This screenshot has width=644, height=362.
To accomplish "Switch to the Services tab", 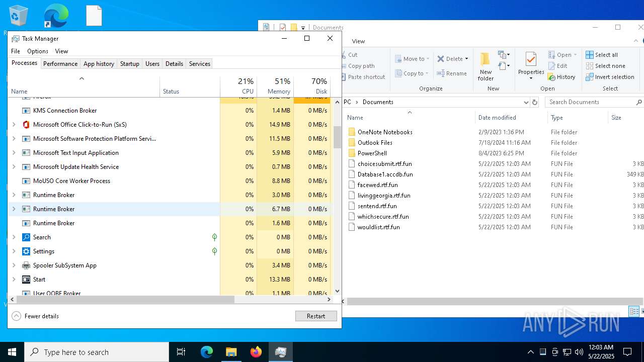I will (200, 64).
